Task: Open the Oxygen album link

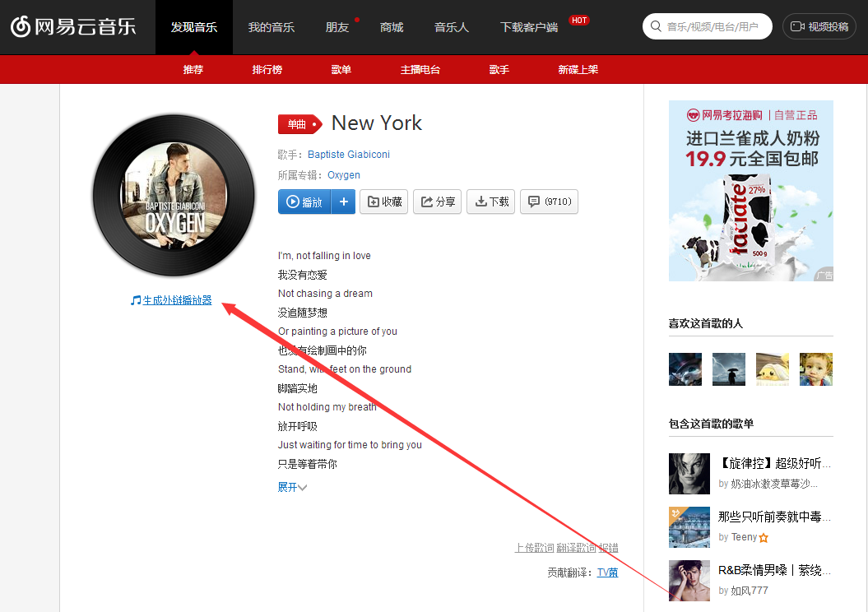Action: pyautogui.click(x=344, y=175)
